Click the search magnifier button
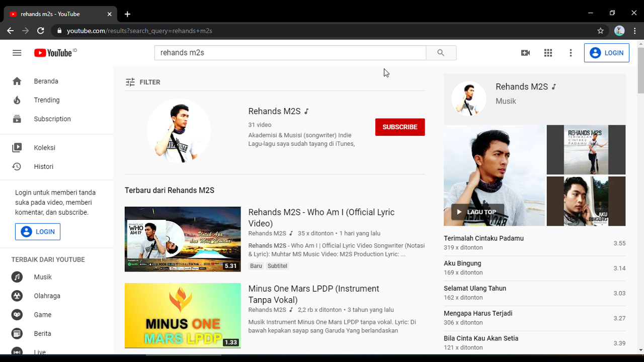Viewport: 644px width, 362px height. (x=441, y=53)
